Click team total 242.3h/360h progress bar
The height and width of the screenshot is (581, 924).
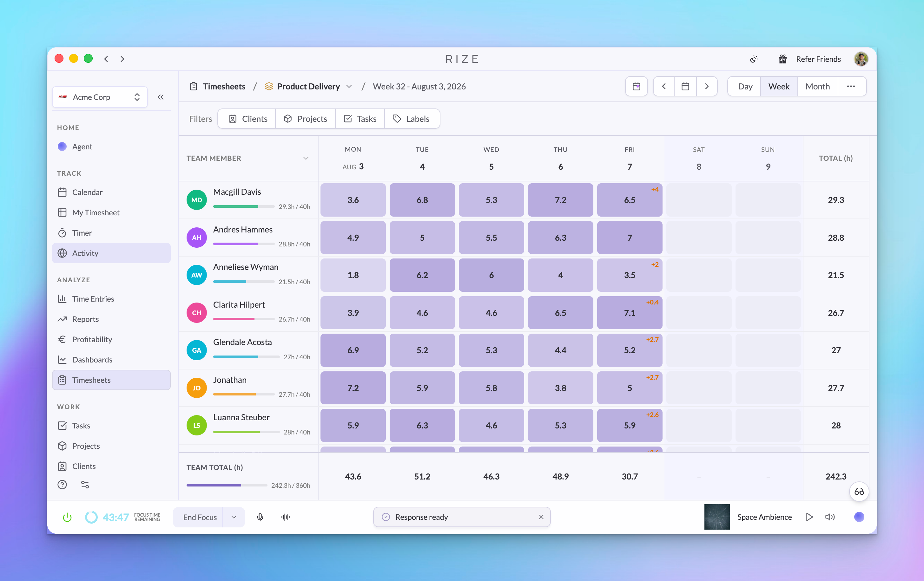point(227,485)
